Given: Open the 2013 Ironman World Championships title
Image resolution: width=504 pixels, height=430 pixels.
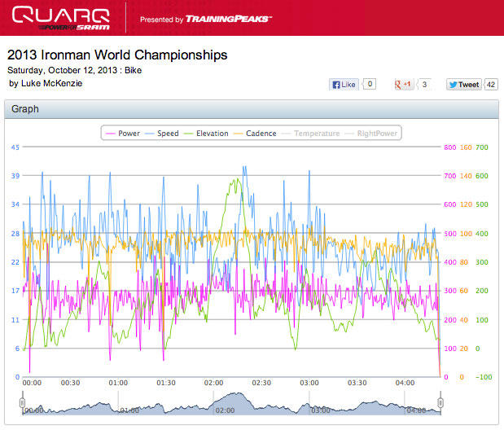Looking at the screenshot, I should click(x=117, y=55).
